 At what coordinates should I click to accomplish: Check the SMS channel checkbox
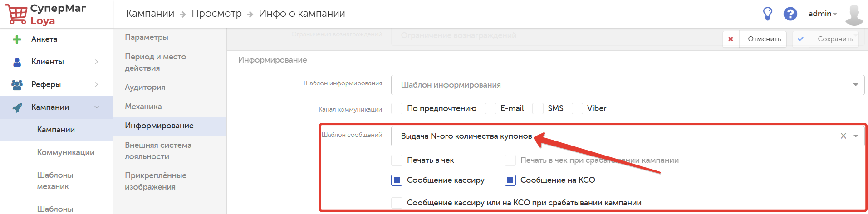tap(538, 108)
